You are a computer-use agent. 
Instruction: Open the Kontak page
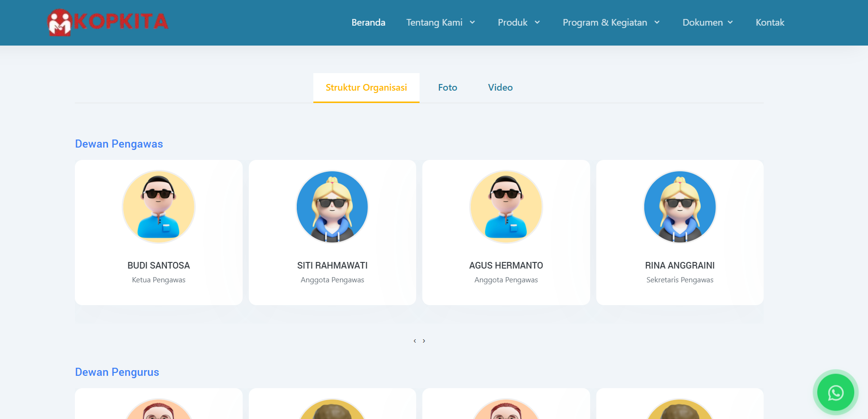770,22
